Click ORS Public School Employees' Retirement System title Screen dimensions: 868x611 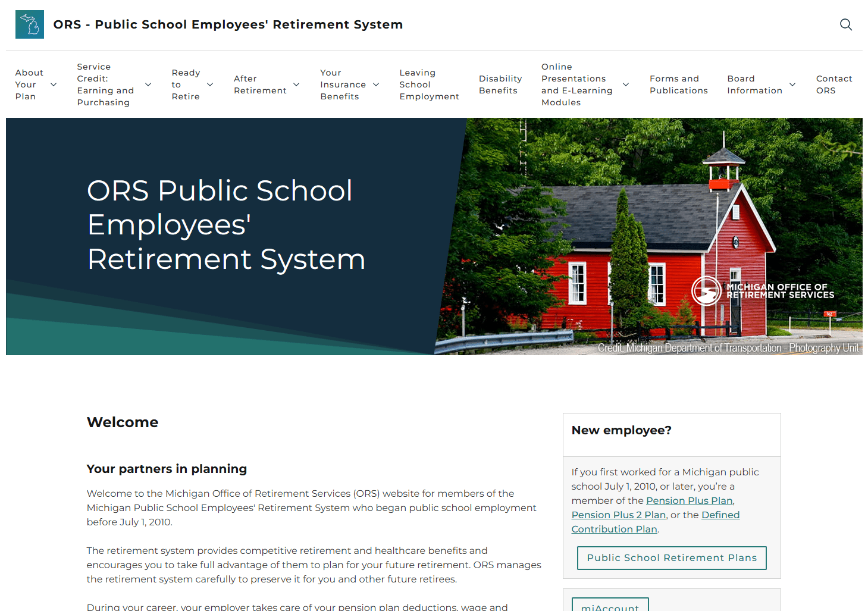228,24
